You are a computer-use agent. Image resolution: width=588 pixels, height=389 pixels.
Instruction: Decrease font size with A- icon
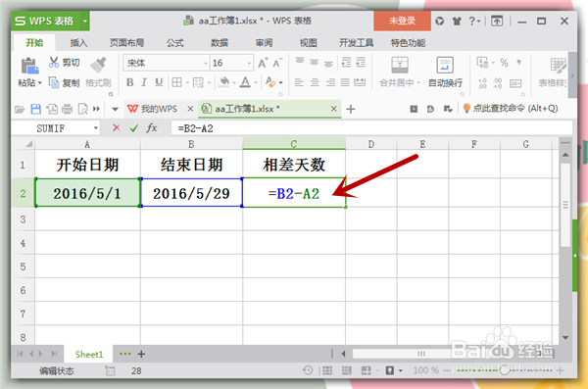coord(277,63)
